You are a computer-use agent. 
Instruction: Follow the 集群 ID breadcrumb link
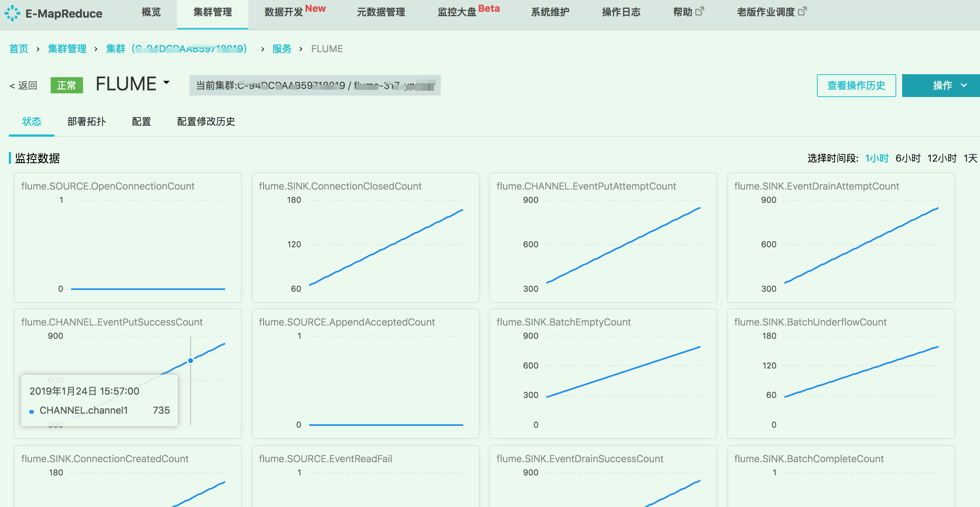tap(176, 49)
